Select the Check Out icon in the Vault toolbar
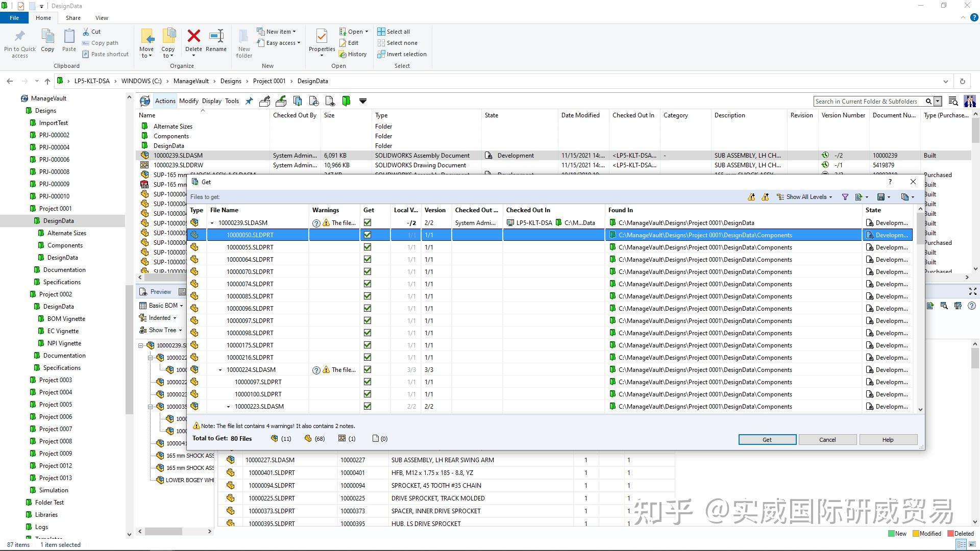Image resolution: width=980 pixels, height=551 pixels. [264, 101]
